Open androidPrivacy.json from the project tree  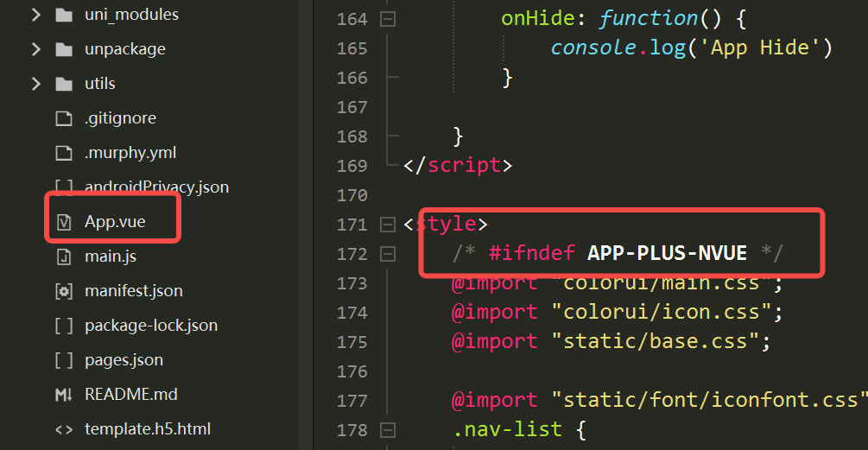[156, 187]
